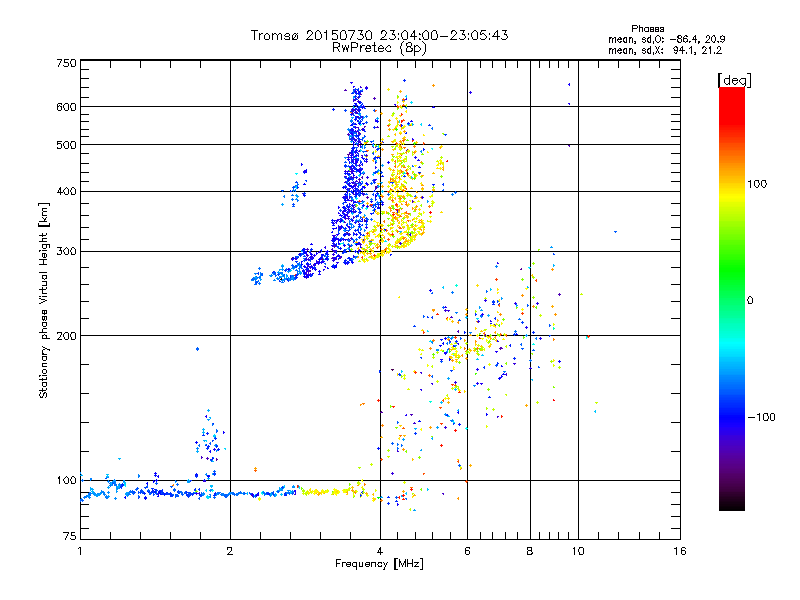Select the 'RwPretec (8p)' subtitle
This screenshot has height=600, width=800.
click(379, 48)
